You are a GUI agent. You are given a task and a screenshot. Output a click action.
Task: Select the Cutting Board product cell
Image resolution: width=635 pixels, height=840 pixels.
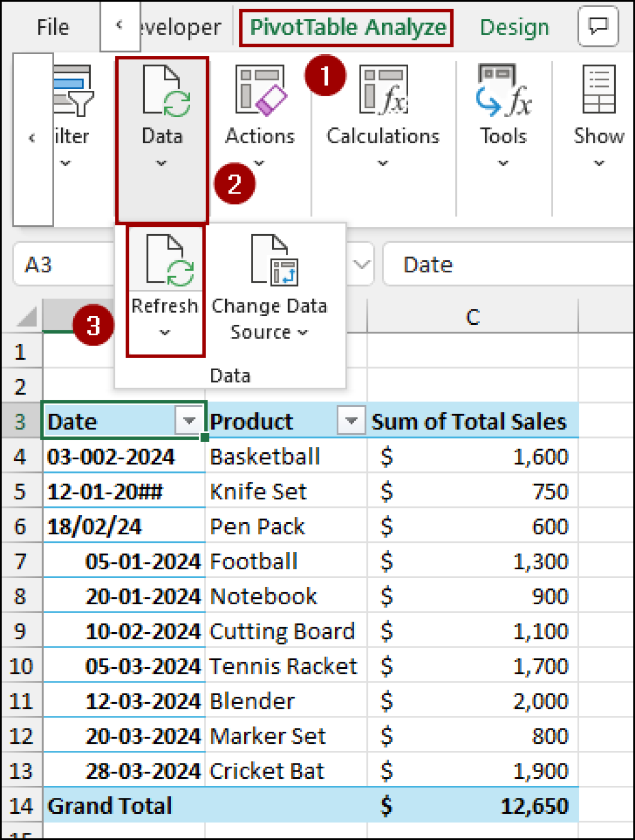286,632
